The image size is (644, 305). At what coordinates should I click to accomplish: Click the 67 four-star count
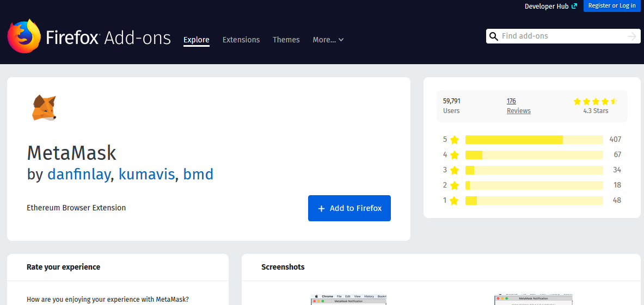pos(617,155)
